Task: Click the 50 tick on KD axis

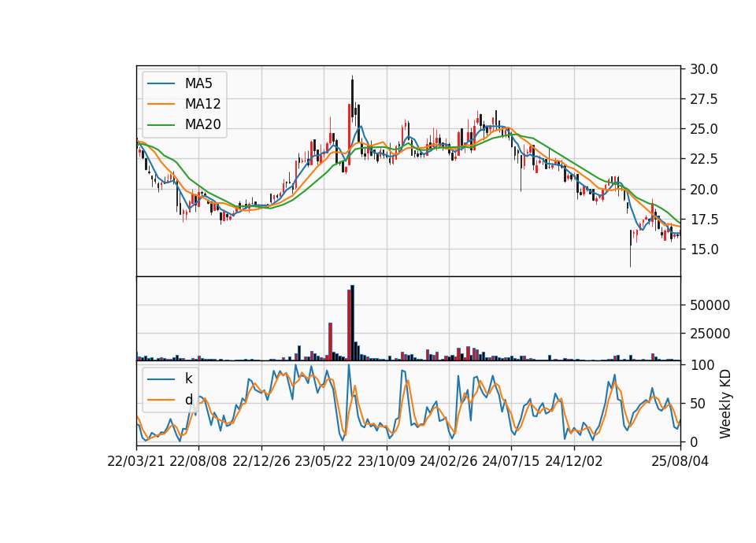Action: point(697,404)
